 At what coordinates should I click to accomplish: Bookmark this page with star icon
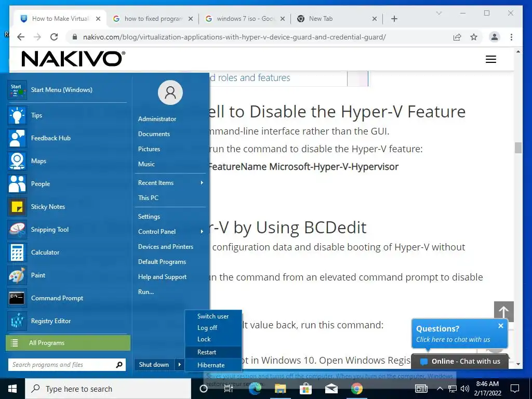coord(474,37)
